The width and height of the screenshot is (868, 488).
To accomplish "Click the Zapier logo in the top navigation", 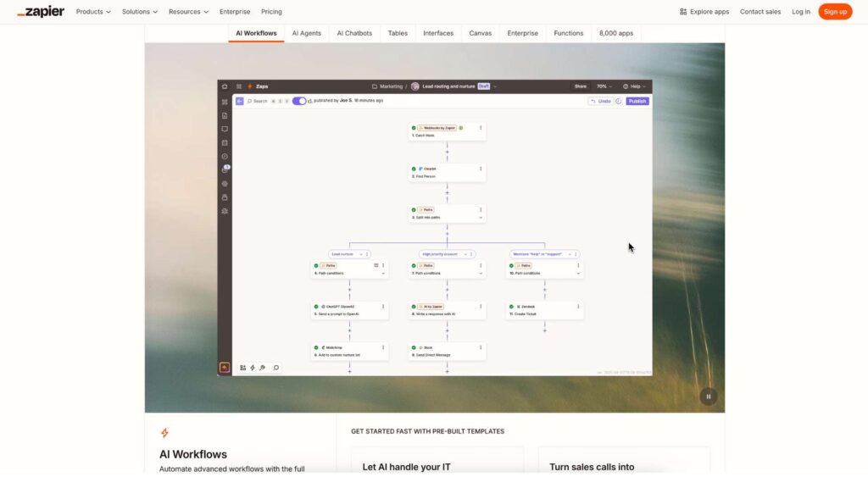I will [x=42, y=11].
